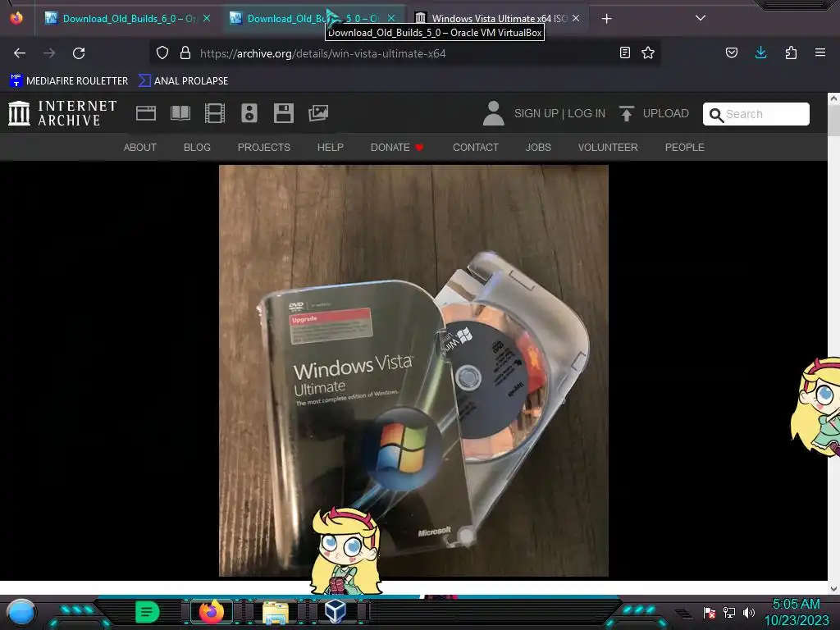This screenshot has height=630, width=840.
Task: Click the taskbar clock showing 5:05 AM
Action: (796, 612)
